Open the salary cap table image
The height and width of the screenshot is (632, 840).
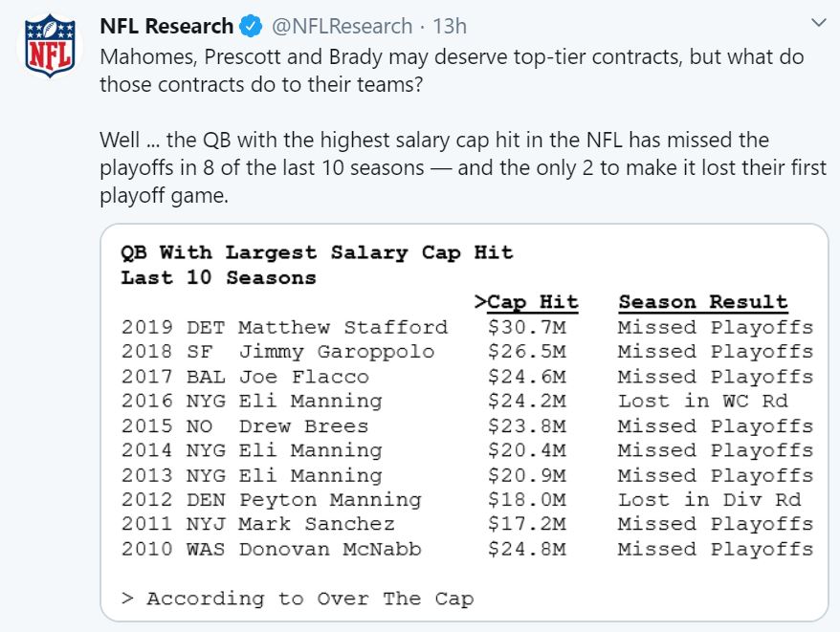pos(466,421)
